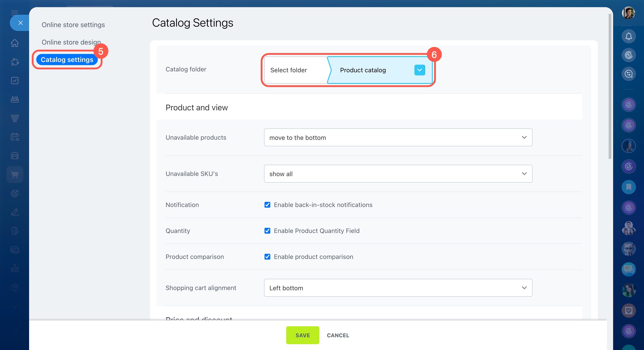Disable back-in-stock notifications checkbox

pos(267,205)
